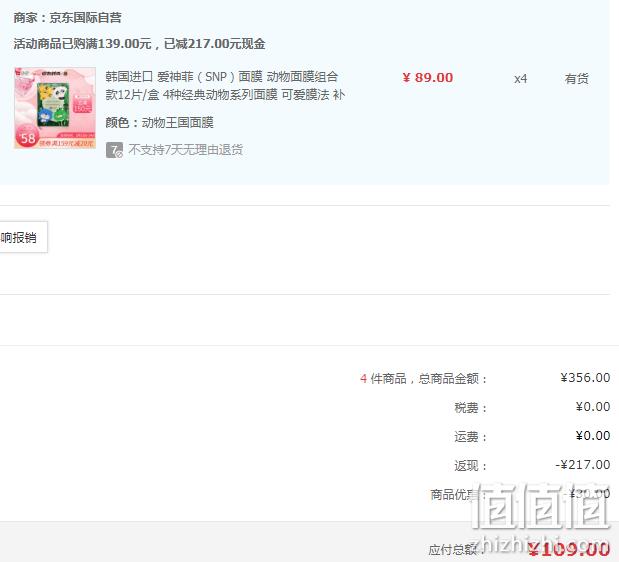Screen dimensions: 619x562
Task: Click the 税费 ¥0.00 value
Action: pos(593,407)
